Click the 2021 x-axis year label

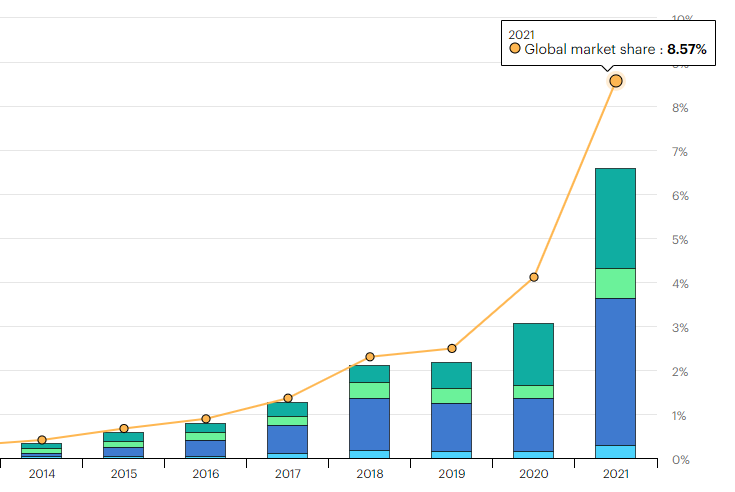click(x=616, y=474)
